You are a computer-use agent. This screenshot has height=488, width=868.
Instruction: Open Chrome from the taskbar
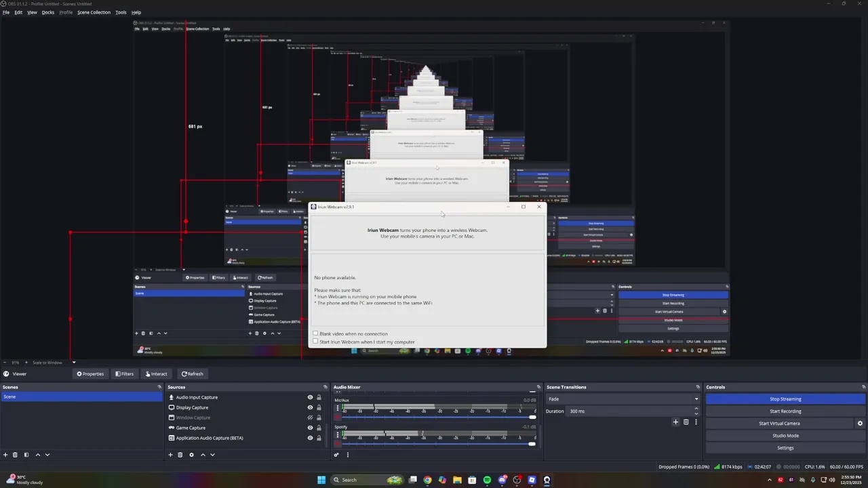coord(427,480)
